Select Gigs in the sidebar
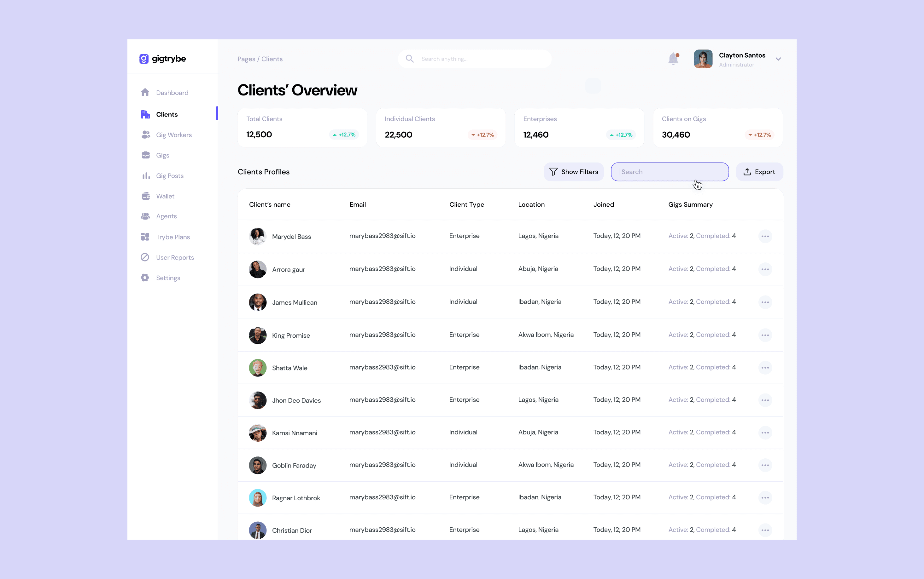This screenshot has width=924, height=579. coord(162,155)
